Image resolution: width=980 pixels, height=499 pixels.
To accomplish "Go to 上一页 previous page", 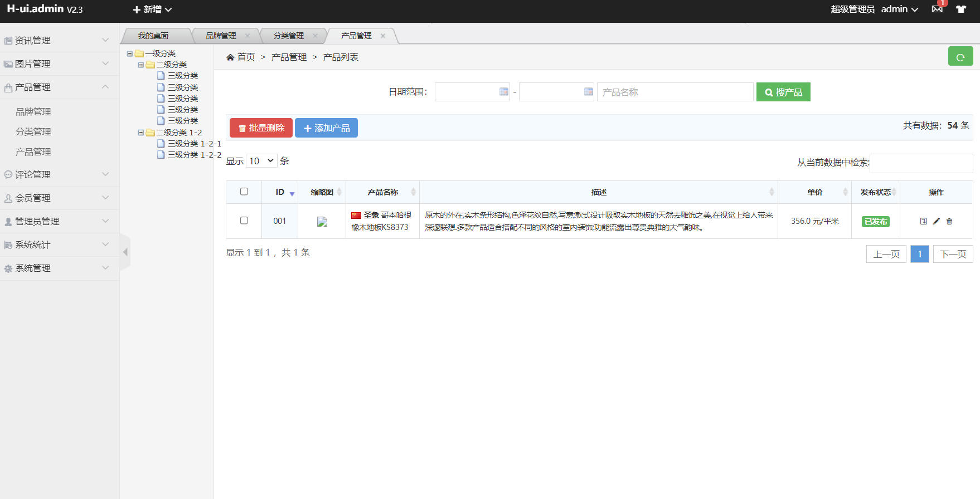I will coord(886,254).
